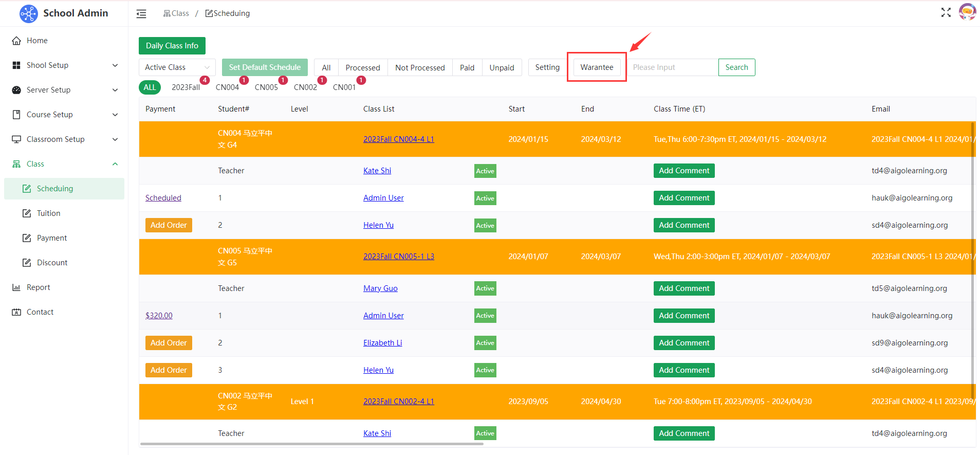Open the Active Class dropdown
Viewport: 980px width, 455px height.
177,67
